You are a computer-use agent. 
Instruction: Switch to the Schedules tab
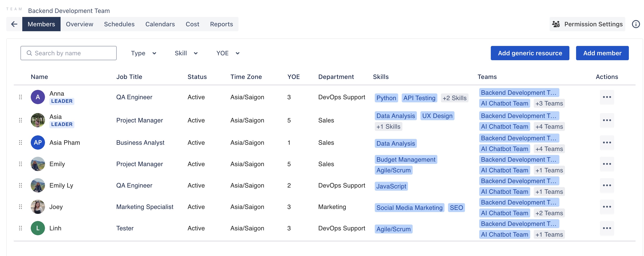119,24
